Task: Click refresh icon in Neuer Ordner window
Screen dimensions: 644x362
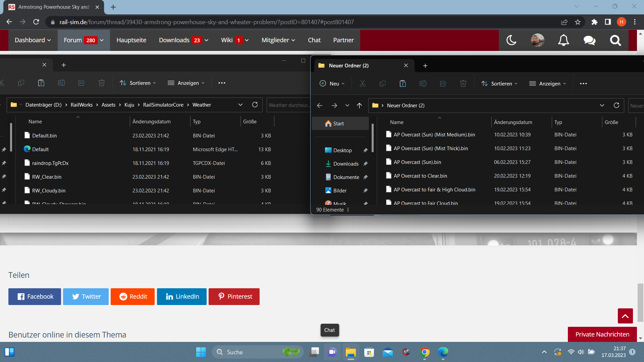Action: [x=616, y=105]
